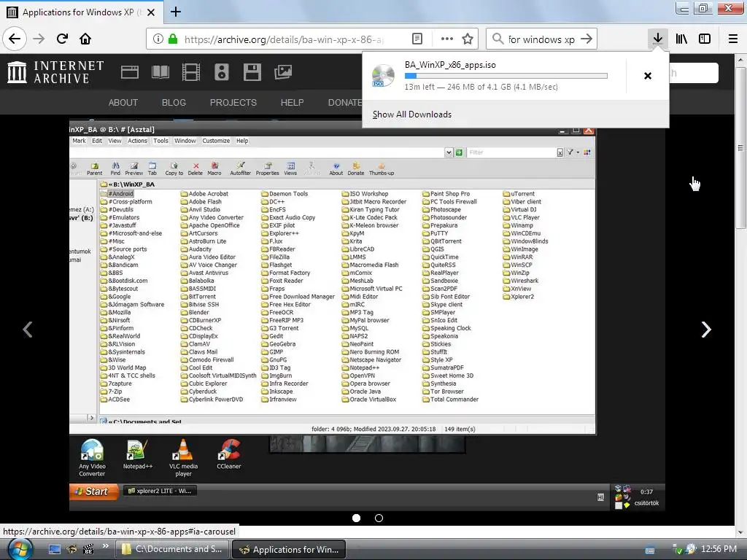Screen dimensions: 747x560
Task: Click into the 'for windows xp' search box
Action: [541, 39]
